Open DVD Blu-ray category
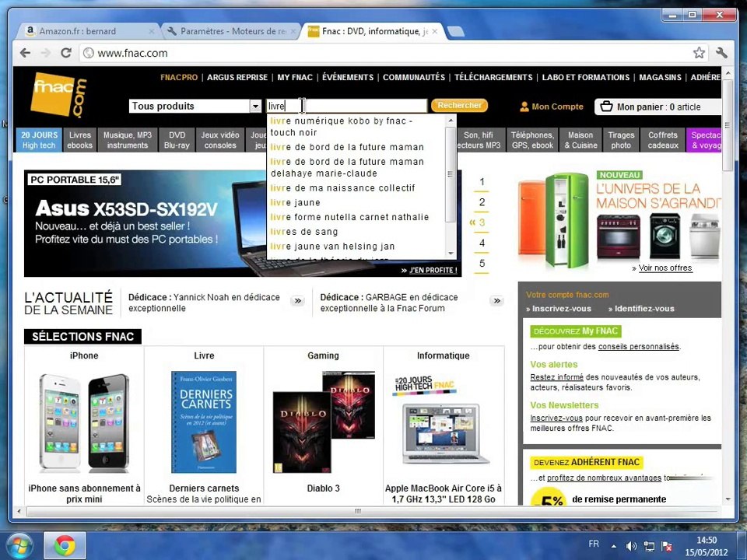747x560 pixels. [177, 140]
